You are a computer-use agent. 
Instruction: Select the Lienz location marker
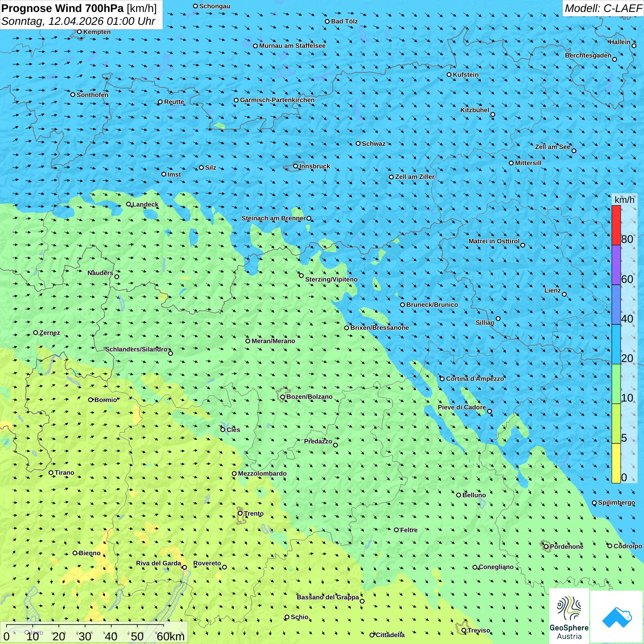pyautogui.click(x=564, y=294)
